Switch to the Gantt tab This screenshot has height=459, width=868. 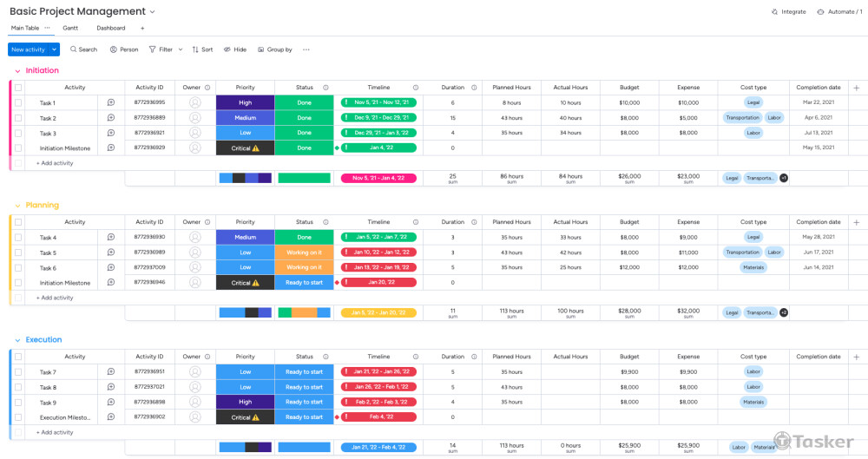click(x=70, y=28)
